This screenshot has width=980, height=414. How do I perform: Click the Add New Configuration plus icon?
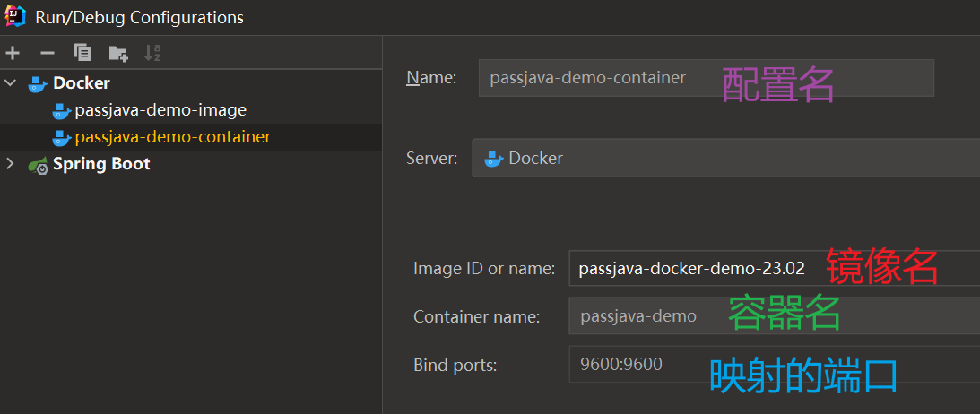[13, 53]
